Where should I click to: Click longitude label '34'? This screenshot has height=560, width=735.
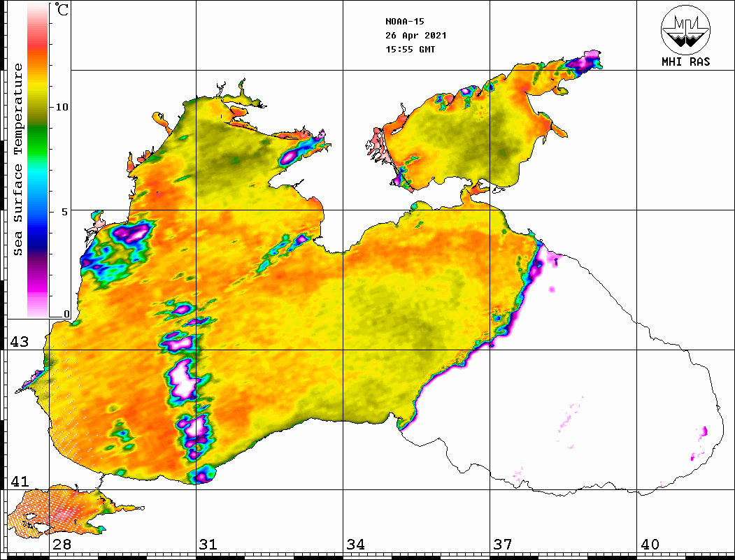pyautogui.click(x=355, y=545)
